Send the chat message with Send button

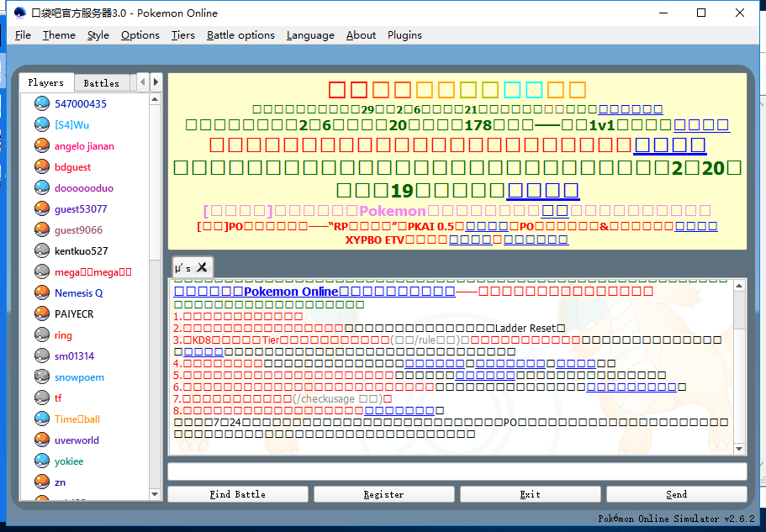[677, 494]
